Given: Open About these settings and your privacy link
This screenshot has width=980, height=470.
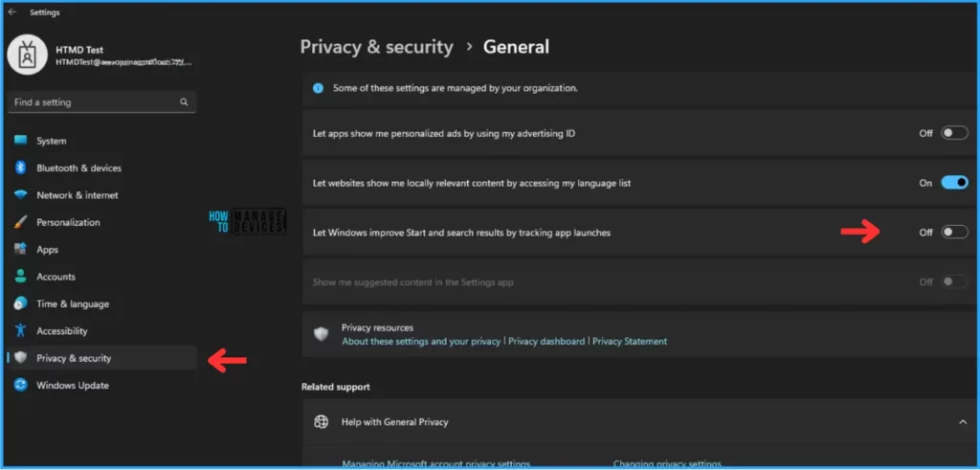Looking at the screenshot, I should [421, 341].
